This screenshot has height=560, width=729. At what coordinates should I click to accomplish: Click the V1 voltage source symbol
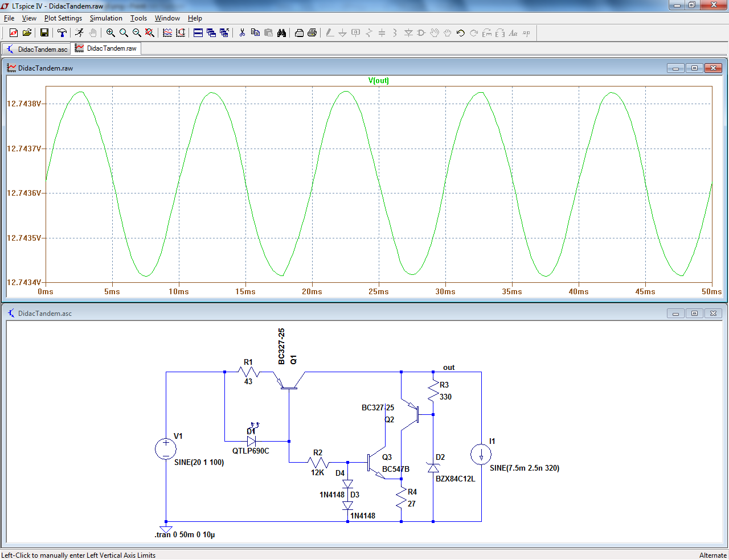(166, 449)
